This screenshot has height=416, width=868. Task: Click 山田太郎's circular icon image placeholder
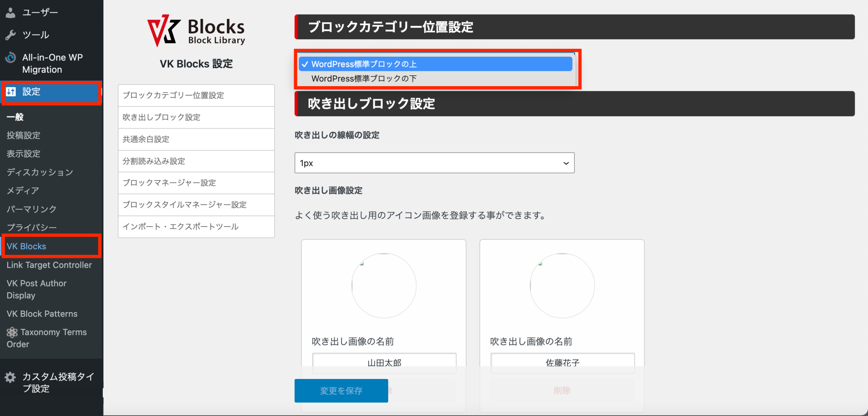pos(383,285)
